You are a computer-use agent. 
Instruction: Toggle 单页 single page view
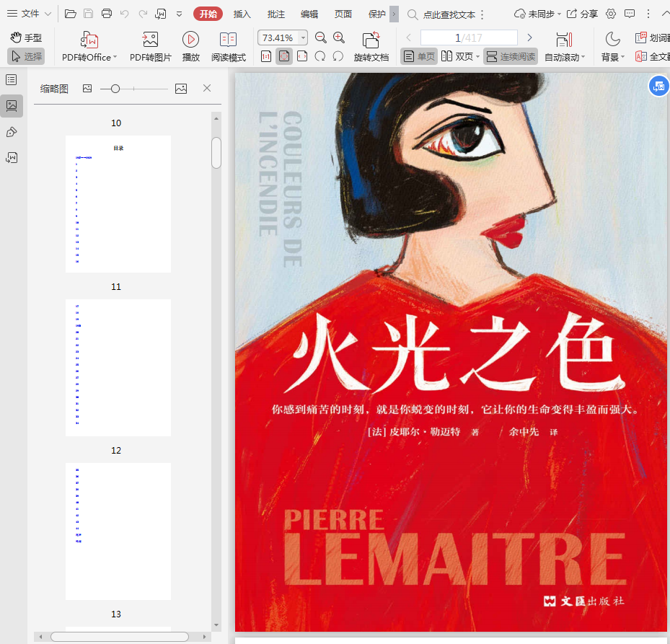click(419, 56)
